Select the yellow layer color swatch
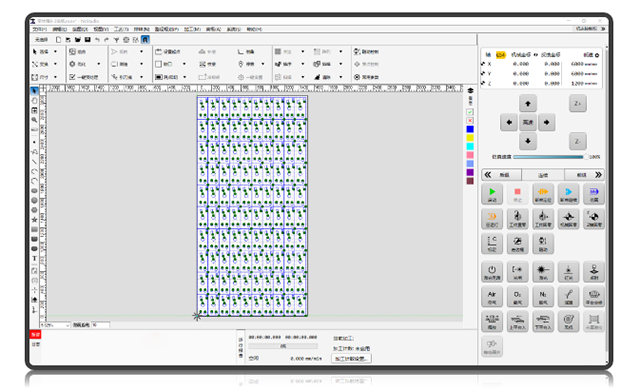This screenshot has height=391, width=640. coord(470,138)
